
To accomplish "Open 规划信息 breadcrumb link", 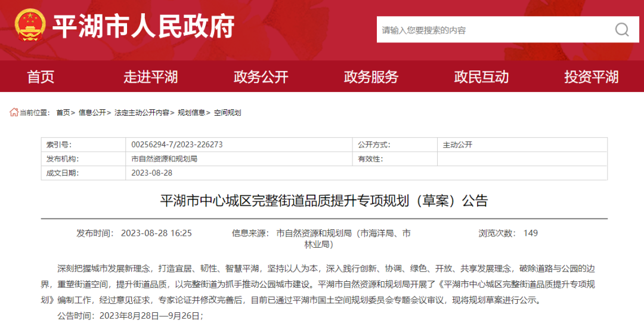I will (x=191, y=113).
